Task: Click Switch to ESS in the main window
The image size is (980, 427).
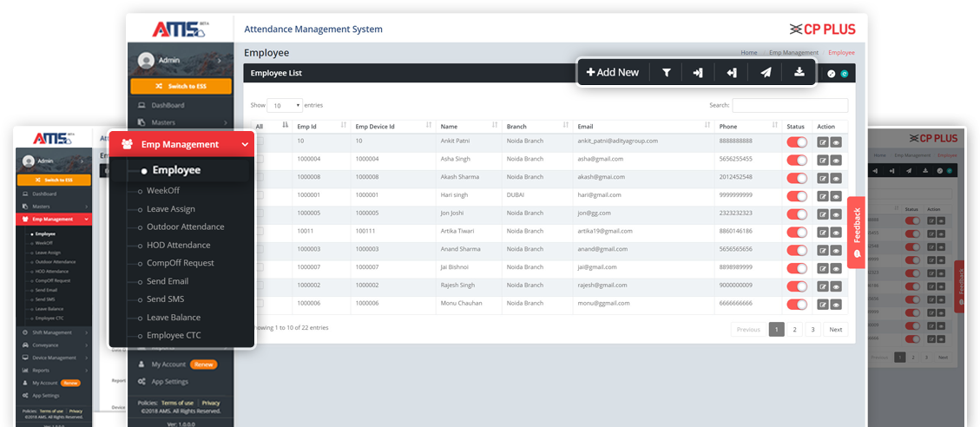Action: tap(181, 86)
